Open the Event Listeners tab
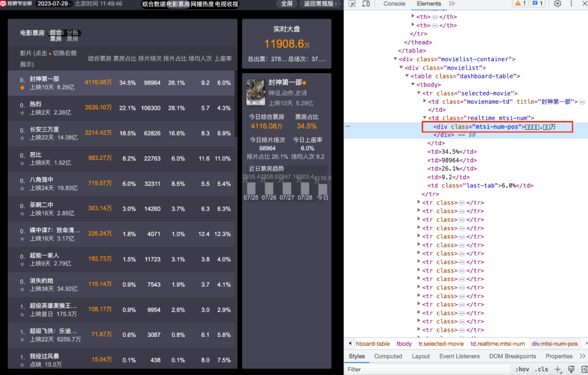This screenshot has width=588, height=375. pyautogui.click(x=460, y=356)
